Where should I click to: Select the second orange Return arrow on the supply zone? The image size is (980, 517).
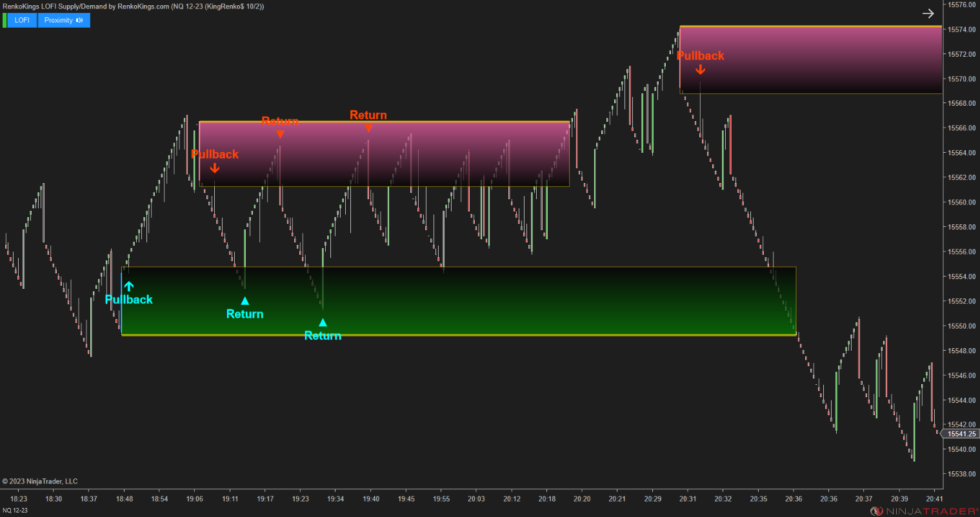[368, 127]
